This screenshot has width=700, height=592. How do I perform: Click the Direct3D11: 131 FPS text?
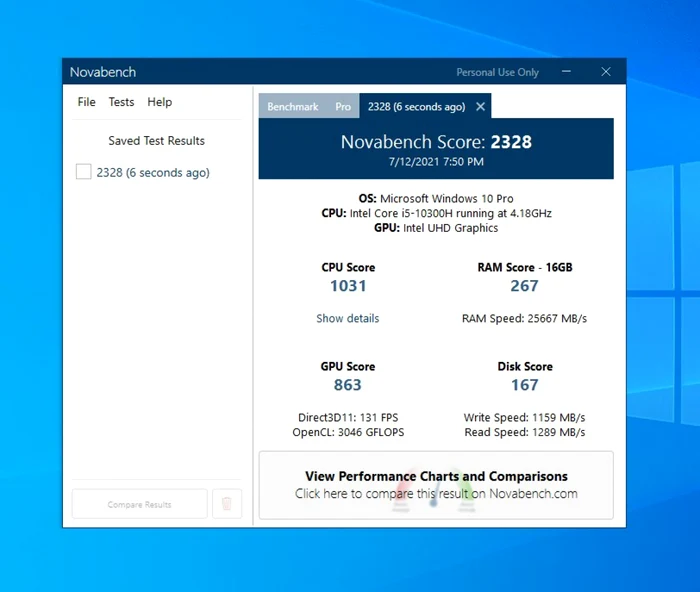click(x=348, y=417)
